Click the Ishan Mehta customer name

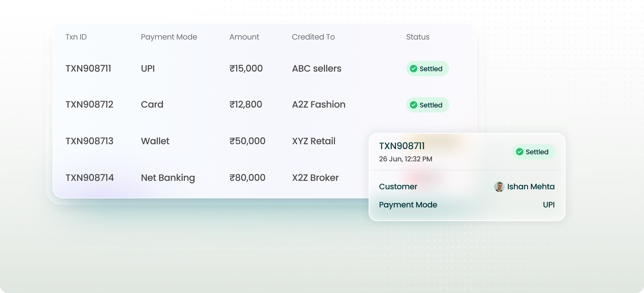click(x=531, y=187)
